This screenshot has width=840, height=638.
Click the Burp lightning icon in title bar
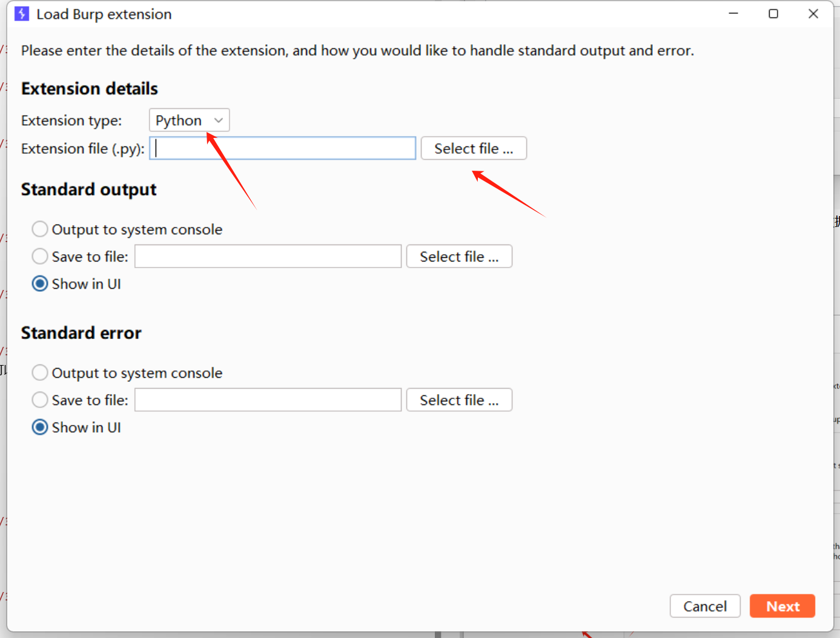point(22,13)
